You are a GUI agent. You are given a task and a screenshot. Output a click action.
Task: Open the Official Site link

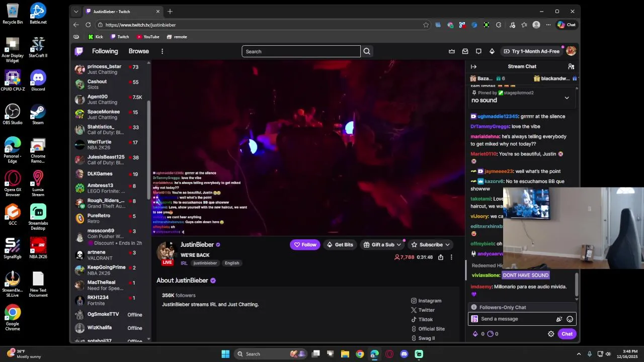[x=428, y=329]
